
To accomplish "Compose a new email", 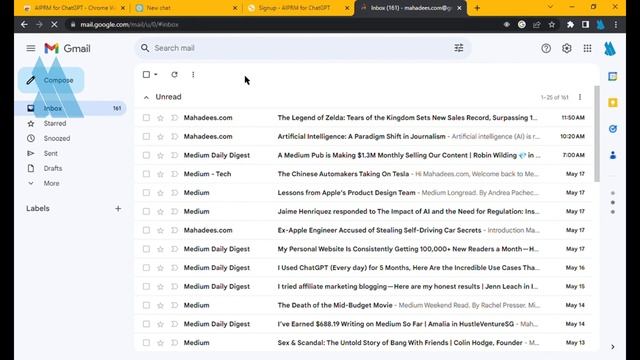I will coord(51,80).
